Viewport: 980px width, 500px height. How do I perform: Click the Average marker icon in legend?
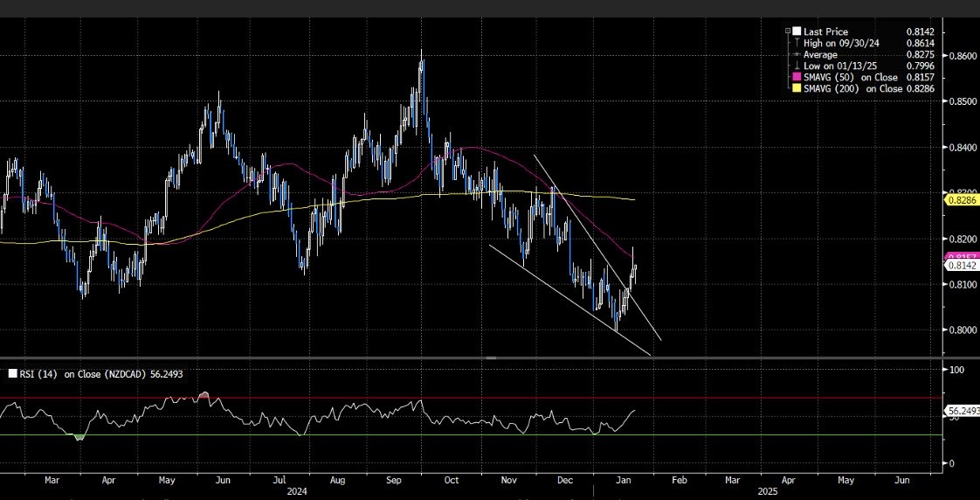797,54
